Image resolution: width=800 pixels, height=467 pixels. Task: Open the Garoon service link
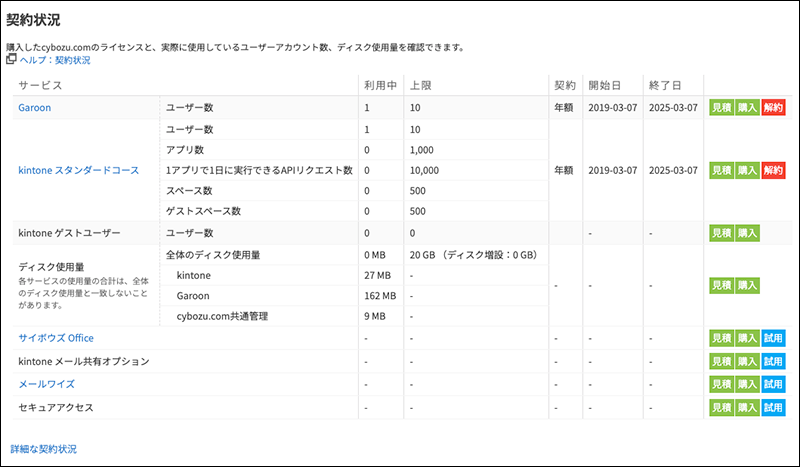tap(35, 108)
